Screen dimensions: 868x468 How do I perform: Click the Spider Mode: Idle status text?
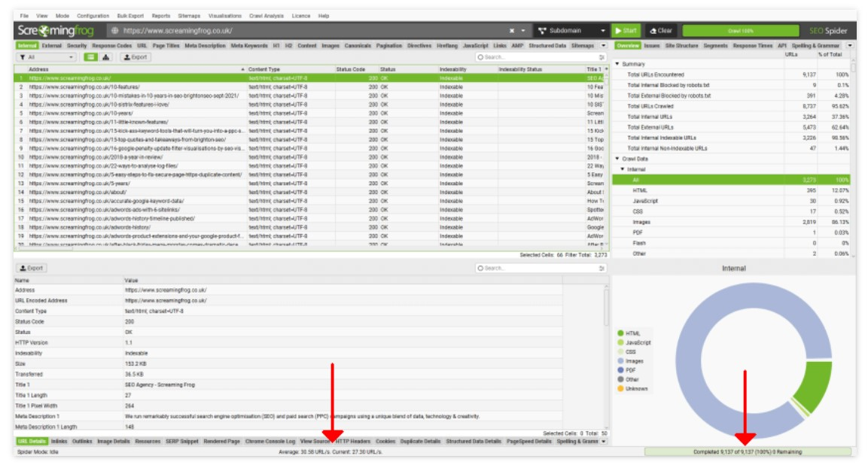click(x=38, y=452)
